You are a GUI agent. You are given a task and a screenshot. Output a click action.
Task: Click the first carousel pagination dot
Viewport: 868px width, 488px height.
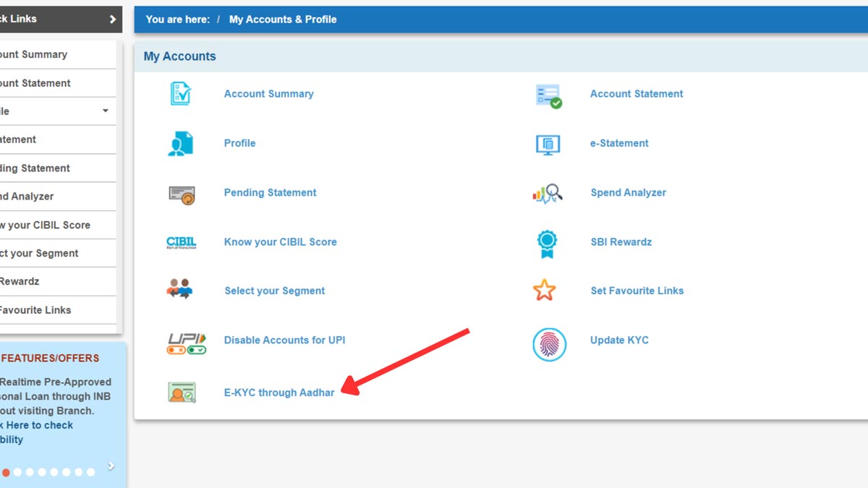coord(7,471)
